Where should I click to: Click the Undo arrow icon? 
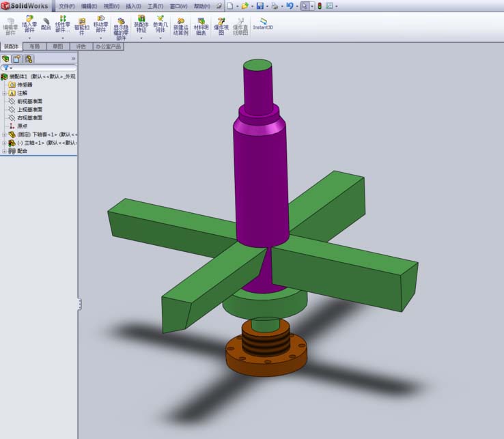(x=290, y=5)
